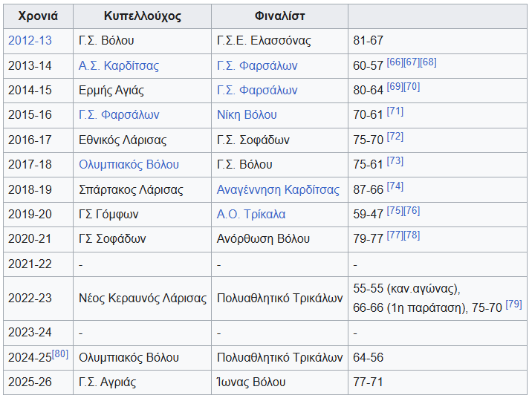Open Γ.Σ. Φαρσάλων link in 2014-15 row

pos(257,90)
